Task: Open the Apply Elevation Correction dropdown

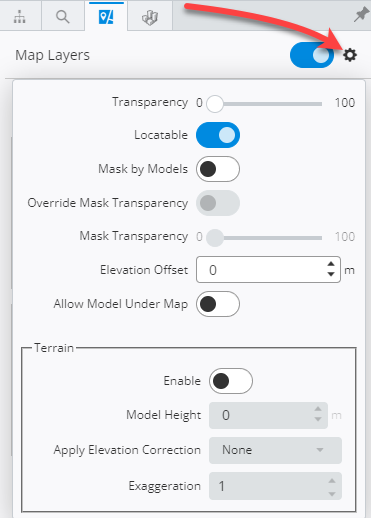Action: [x=275, y=450]
